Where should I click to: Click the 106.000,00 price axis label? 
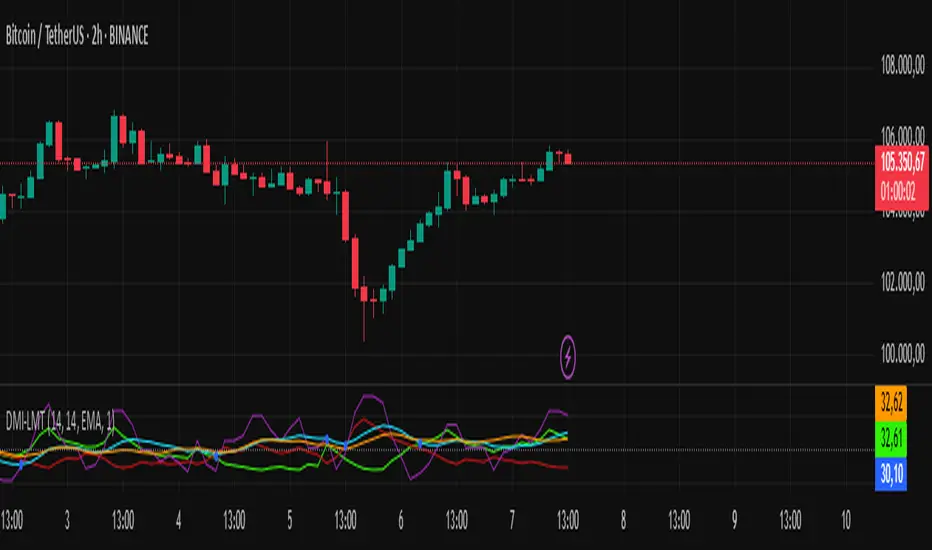[x=902, y=135]
